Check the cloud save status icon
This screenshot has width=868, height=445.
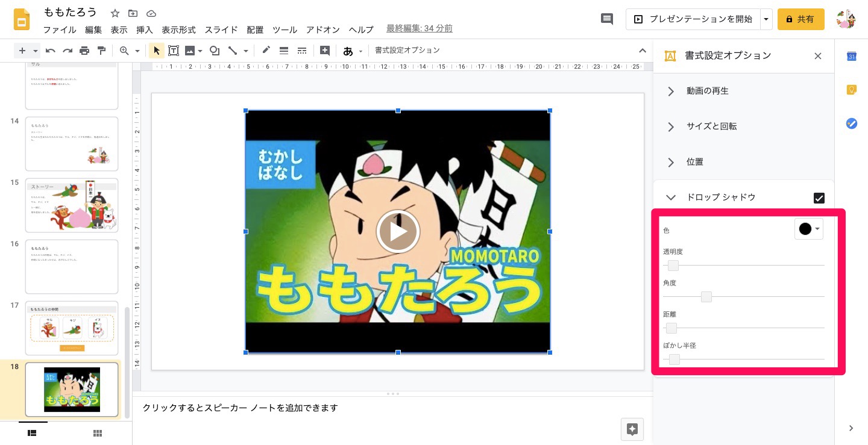tap(151, 13)
